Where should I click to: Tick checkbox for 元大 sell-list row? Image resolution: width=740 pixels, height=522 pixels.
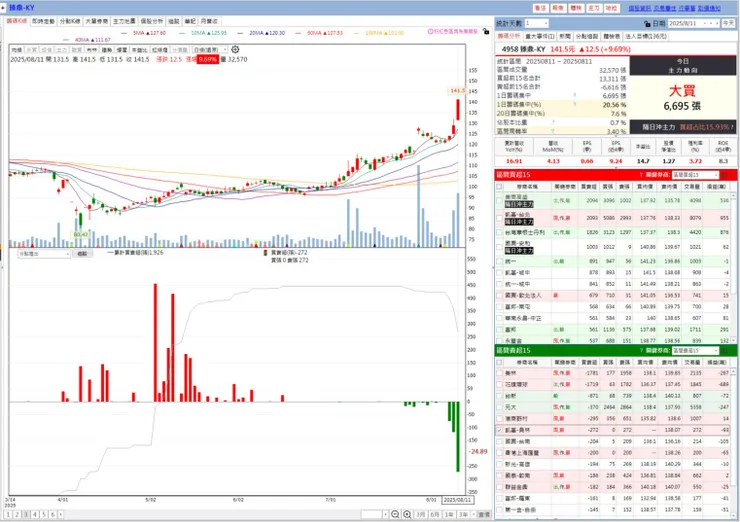click(x=499, y=407)
